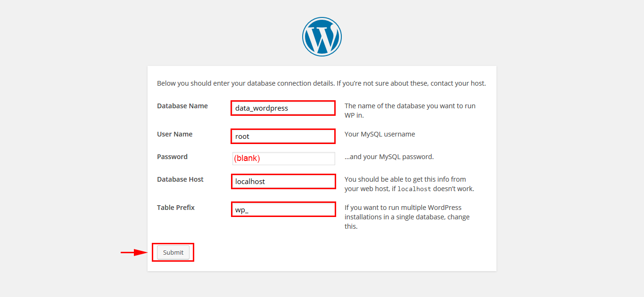Image resolution: width=644 pixels, height=297 pixels.
Task: Click the Table Prefix field with wp_
Action: coord(283,209)
